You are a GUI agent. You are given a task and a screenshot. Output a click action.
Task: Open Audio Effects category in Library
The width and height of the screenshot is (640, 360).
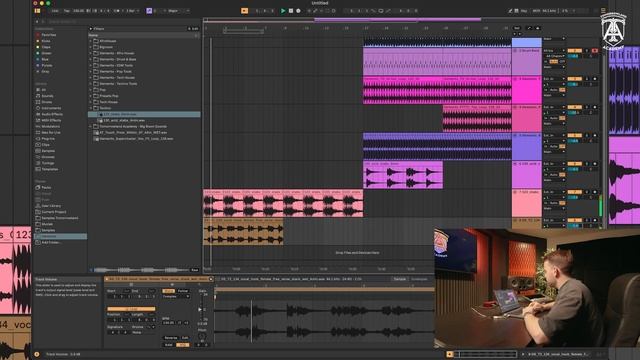51,114
